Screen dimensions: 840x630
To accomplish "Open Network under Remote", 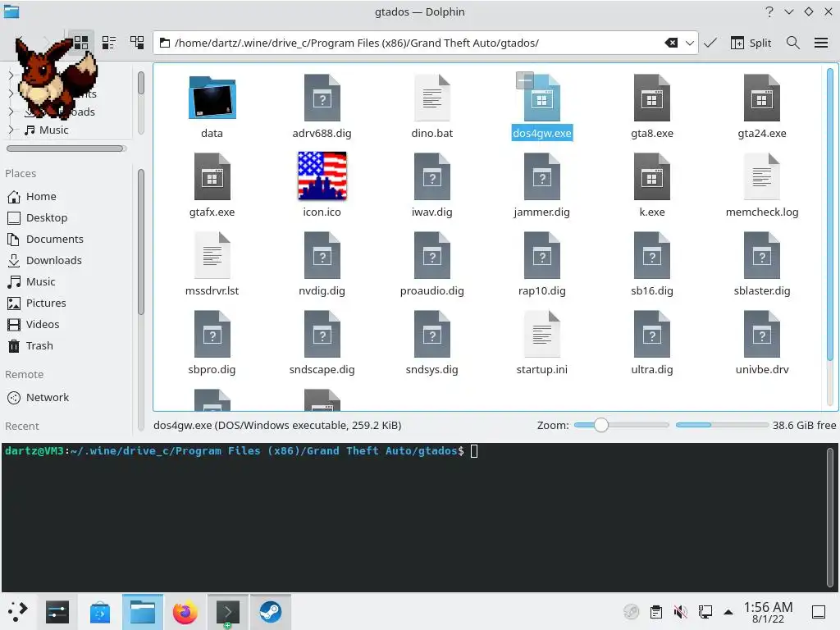I will click(x=39, y=398).
